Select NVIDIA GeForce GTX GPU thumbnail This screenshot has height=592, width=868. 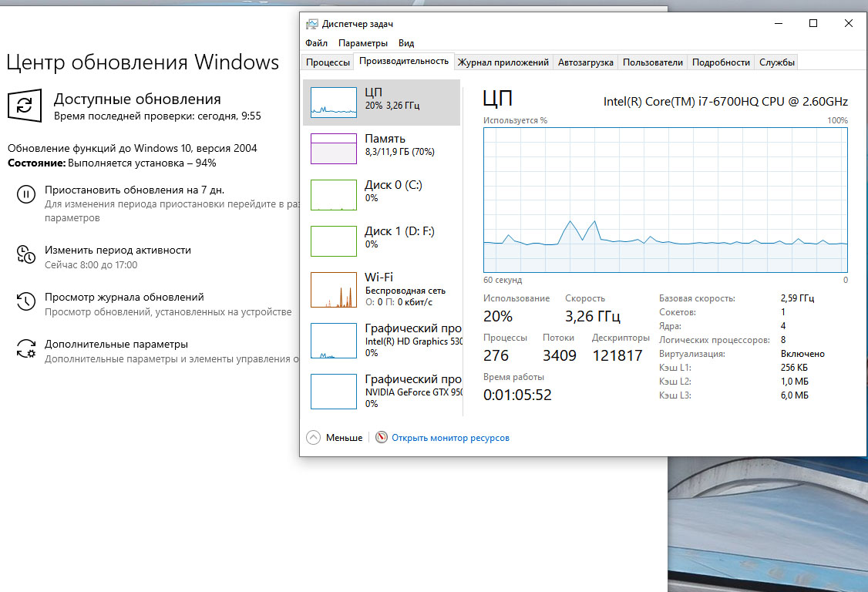pyautogui.click(x=334, y=392)
